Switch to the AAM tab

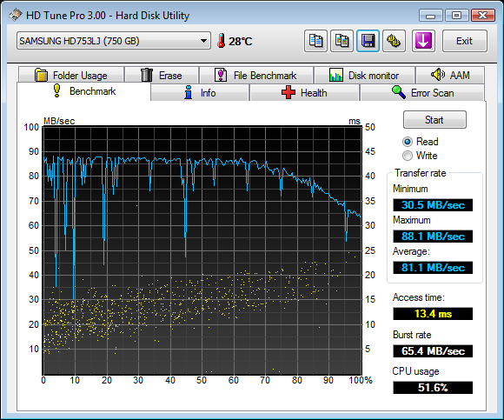pyautogui.click(x=450, y=76)
